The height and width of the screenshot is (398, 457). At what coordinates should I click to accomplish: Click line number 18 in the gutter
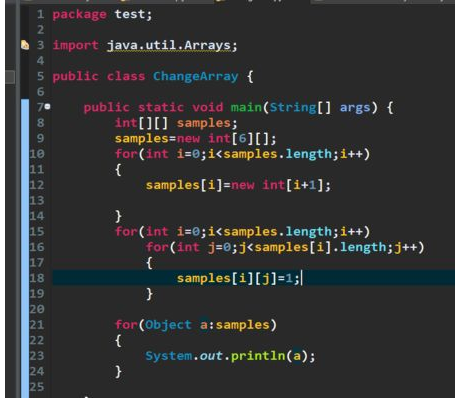(37, 278)
